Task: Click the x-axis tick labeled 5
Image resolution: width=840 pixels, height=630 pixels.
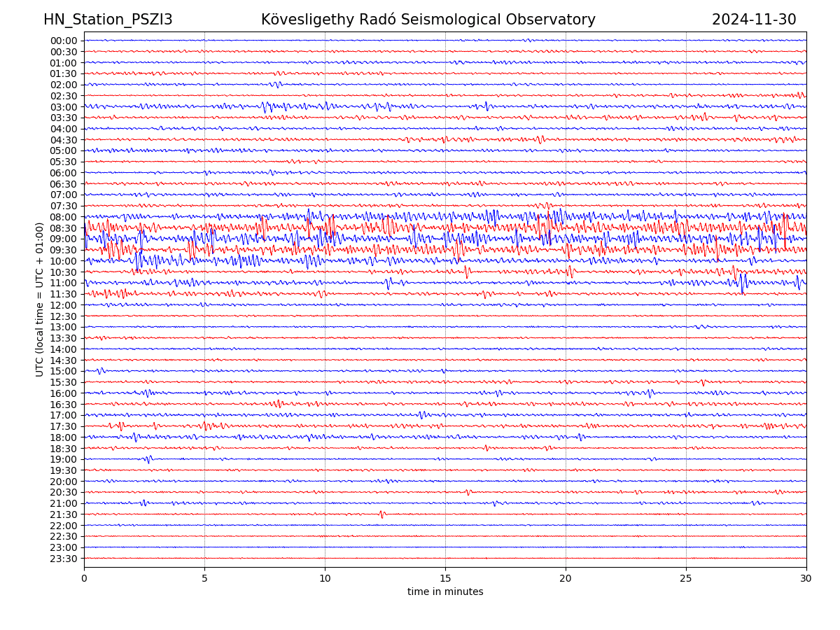Action: (x=204, y=579)
